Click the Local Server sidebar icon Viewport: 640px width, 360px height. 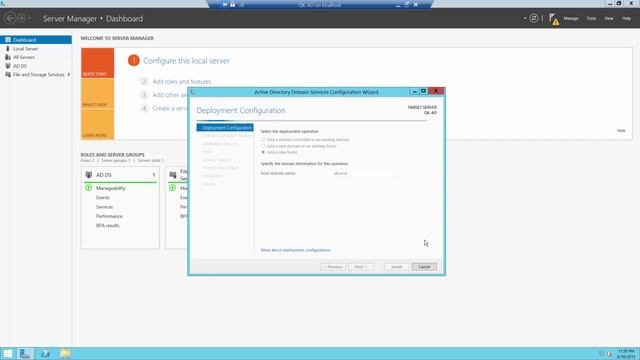8,49
